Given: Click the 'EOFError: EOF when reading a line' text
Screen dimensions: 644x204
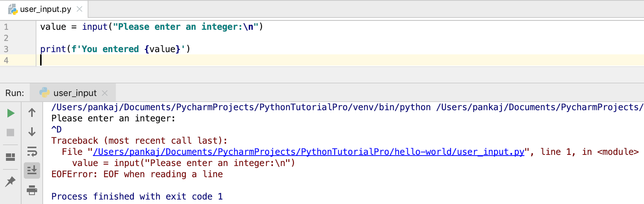Looking at the screenshot, I should (137, 174).
